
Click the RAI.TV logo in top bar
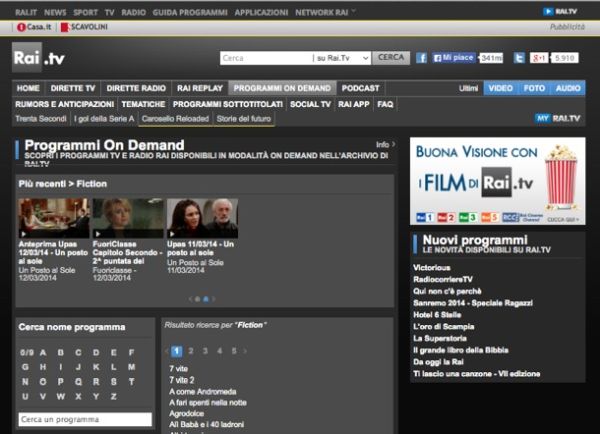point(560,10)
